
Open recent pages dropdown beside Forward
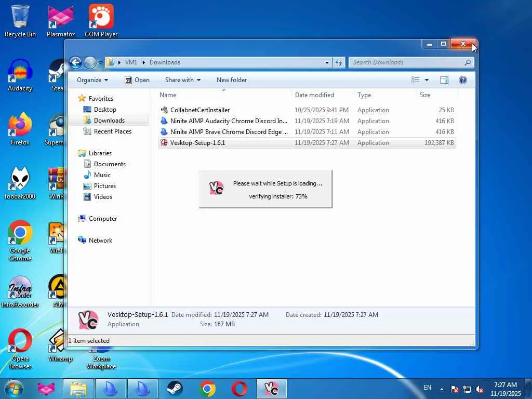(x=100, y=63)
